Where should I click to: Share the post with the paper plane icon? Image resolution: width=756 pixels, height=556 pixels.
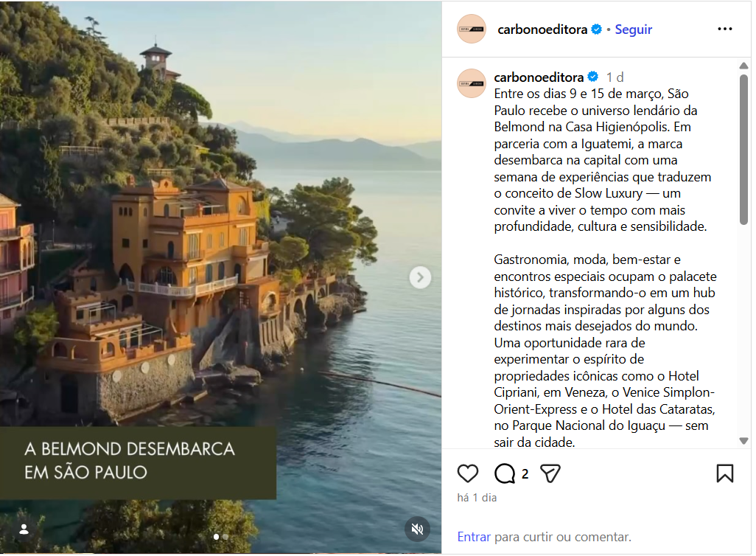(x=550, y=473)
